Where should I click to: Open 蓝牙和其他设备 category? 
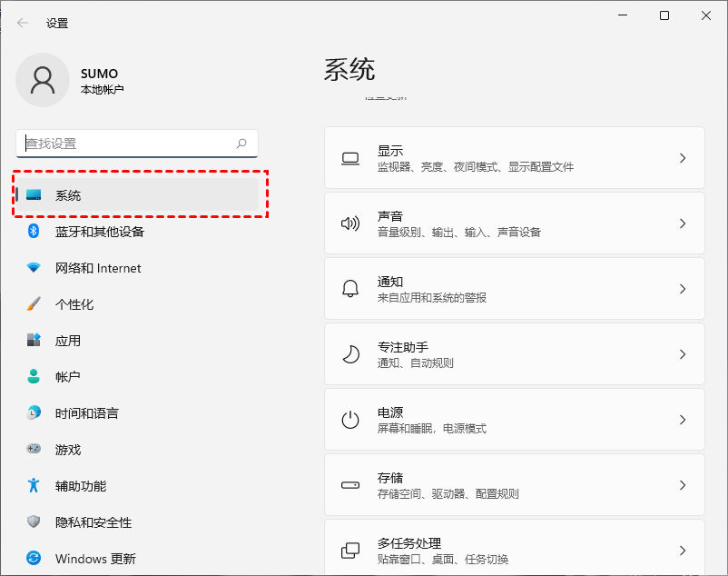[137, 232]
